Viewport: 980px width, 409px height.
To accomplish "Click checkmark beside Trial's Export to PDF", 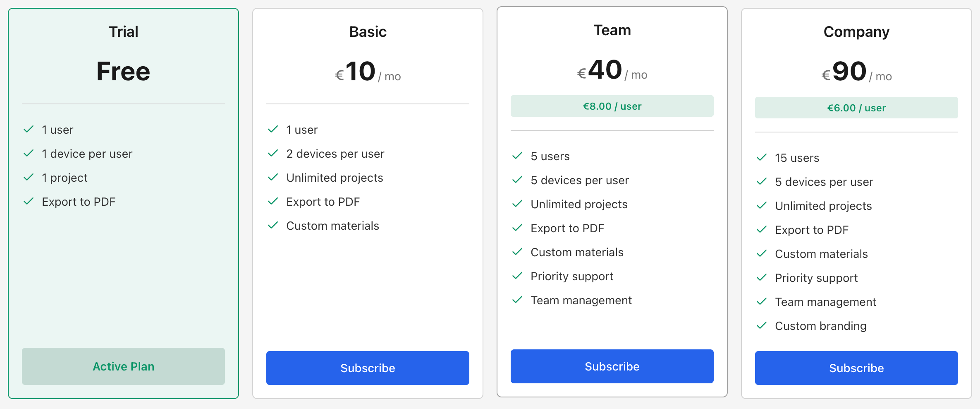I will 29,201.
